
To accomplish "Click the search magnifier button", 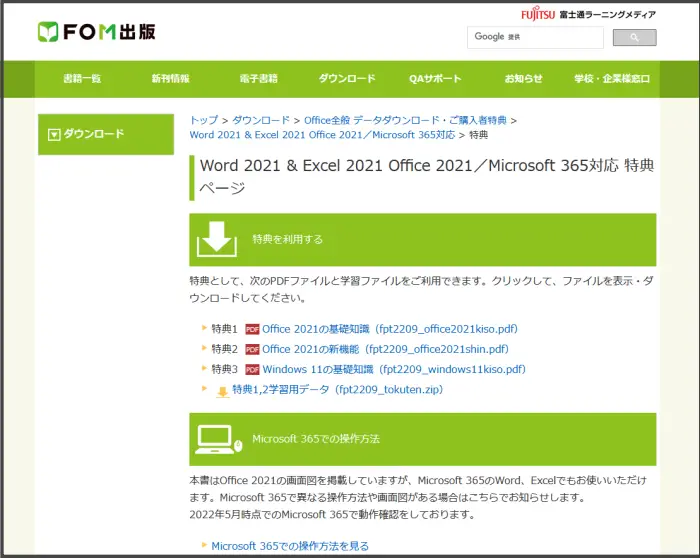I will tap(634, 37).
